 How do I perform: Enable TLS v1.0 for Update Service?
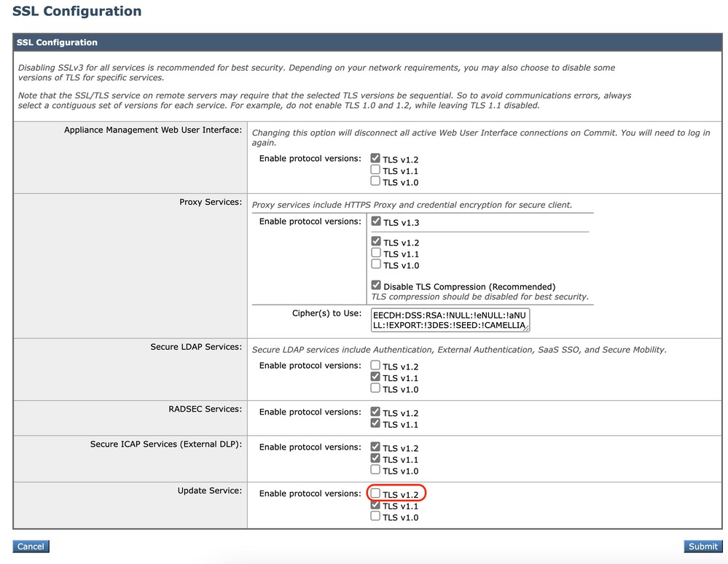(375, 516)
